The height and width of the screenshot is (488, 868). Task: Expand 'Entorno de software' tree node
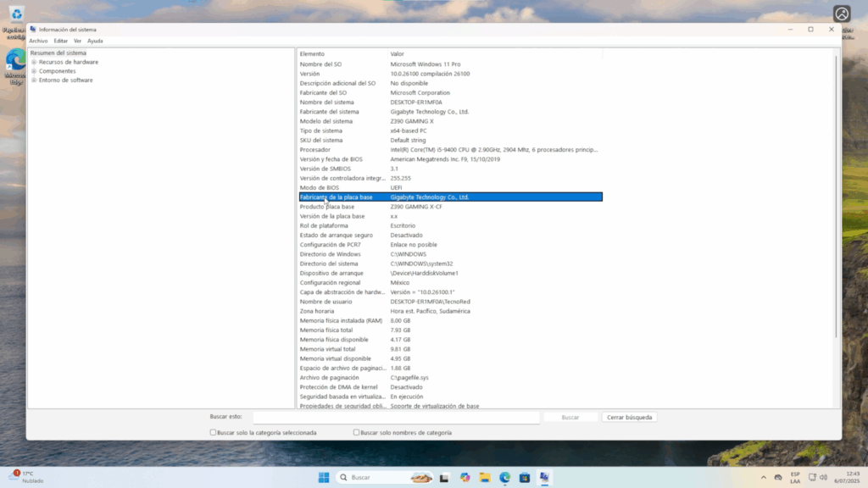click(x=34, y=80)
